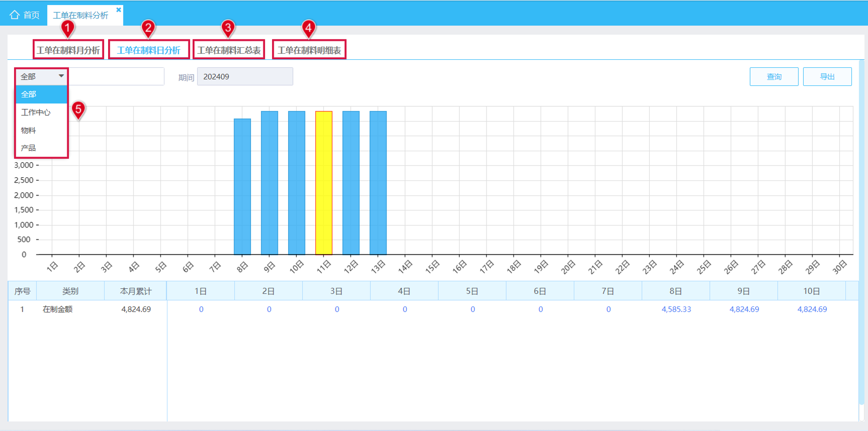Click the 导出 button

click(x=827, y=77)
